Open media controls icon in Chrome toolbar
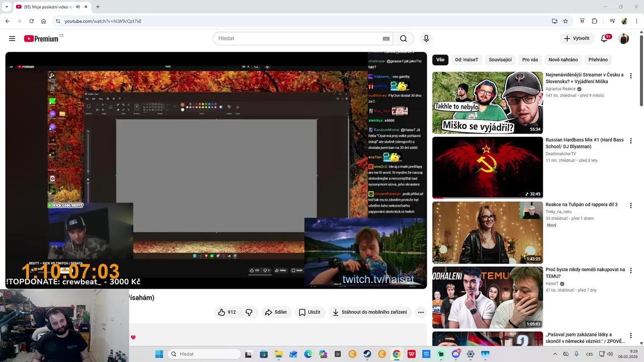The image size is (644, 362). (612, 21)
